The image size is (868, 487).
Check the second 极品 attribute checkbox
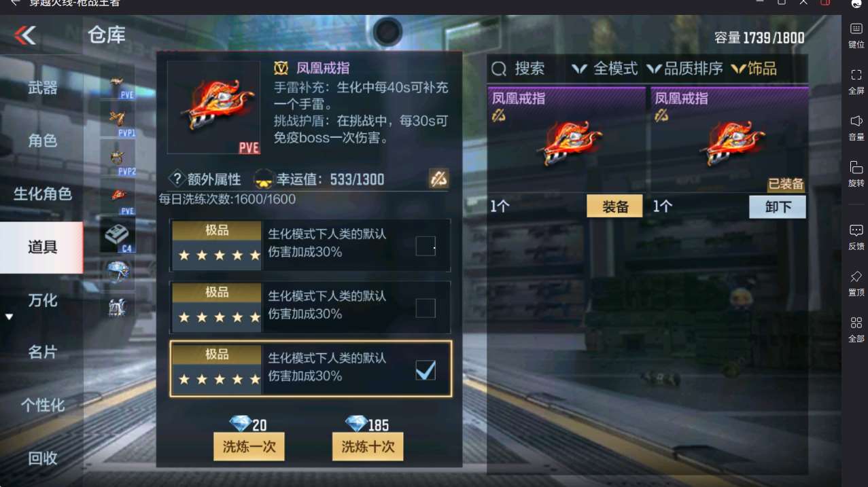[426, 308]
